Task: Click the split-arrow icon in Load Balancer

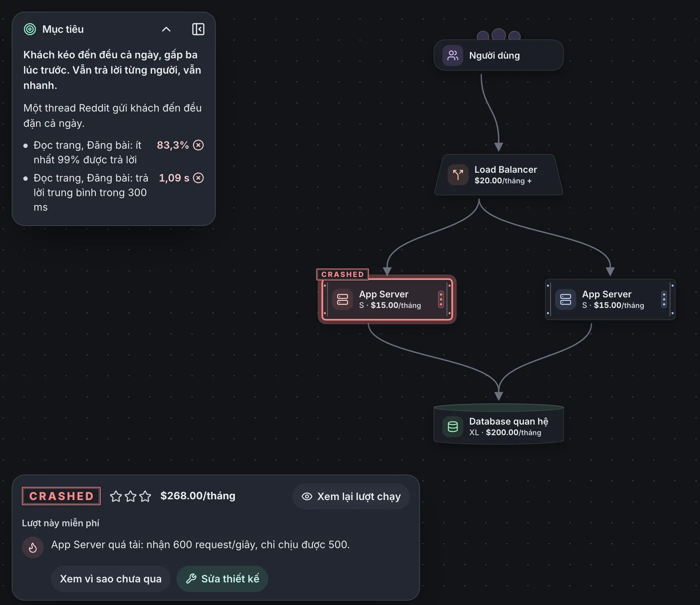Action: coord(458,175)
